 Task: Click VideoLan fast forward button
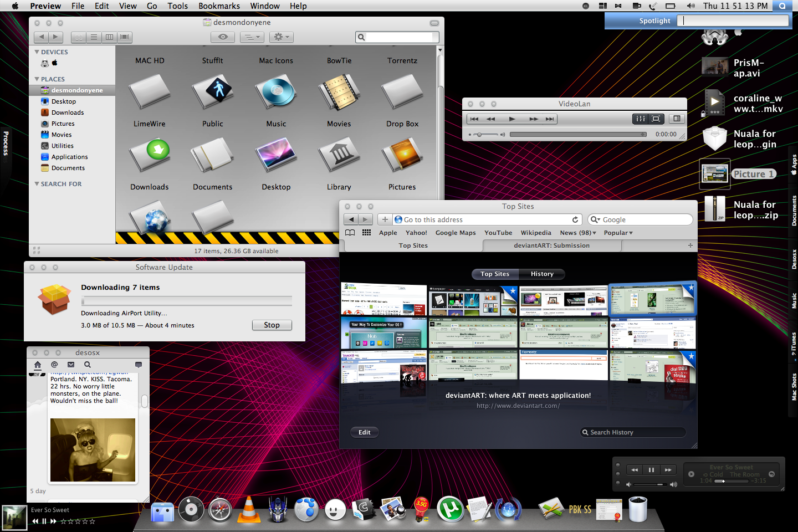(533, 119)
